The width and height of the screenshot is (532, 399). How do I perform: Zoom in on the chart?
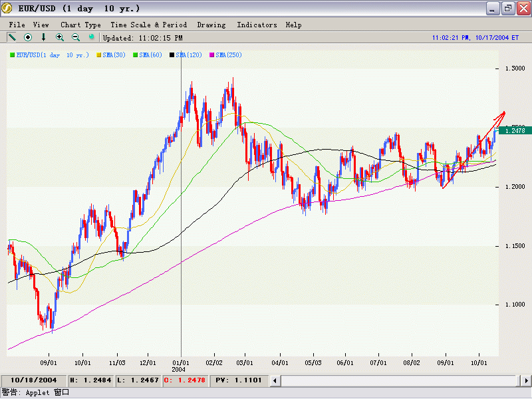coord(60,38)
